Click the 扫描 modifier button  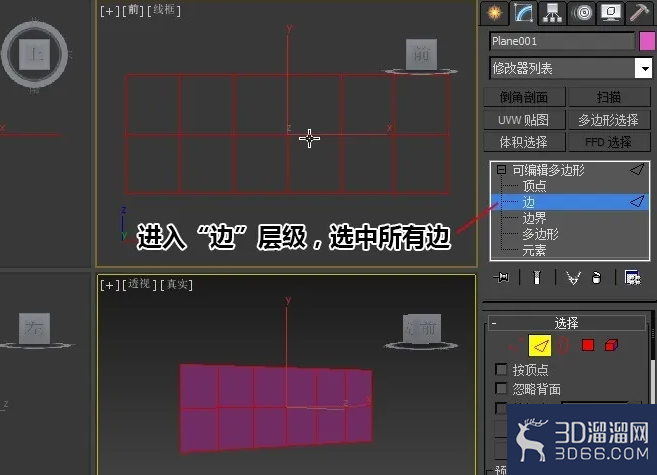(609, 97)
